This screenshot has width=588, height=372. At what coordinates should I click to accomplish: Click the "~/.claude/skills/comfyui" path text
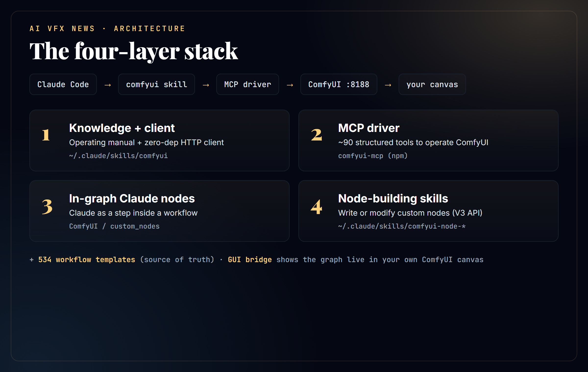point(118,156)
